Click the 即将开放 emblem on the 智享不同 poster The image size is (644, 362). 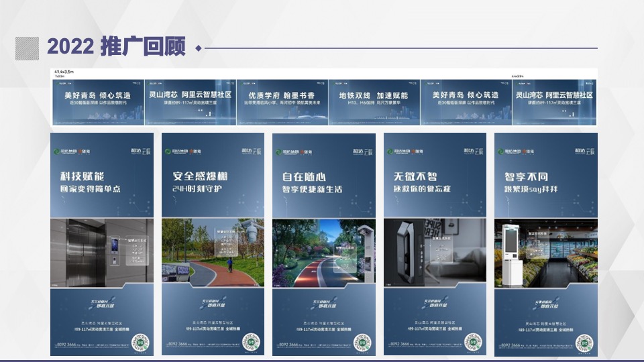pos(546,304)
